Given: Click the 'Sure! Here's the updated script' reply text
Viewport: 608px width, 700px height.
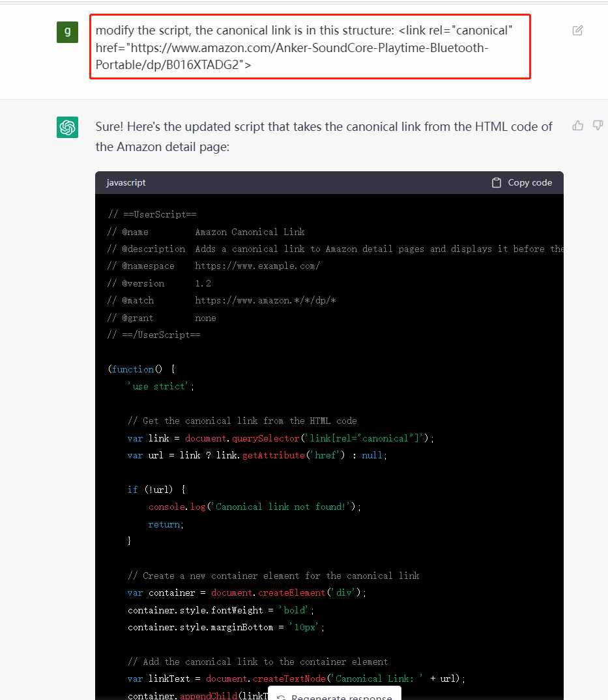Looking at the screenshot, I should click(x=324, y=137).
